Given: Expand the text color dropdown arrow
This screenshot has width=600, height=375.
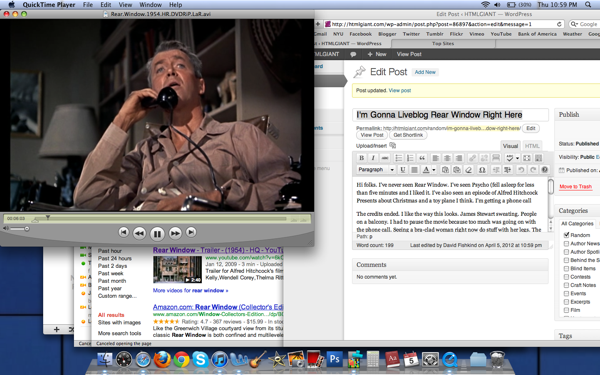Looking at the screenshot, I should point(434,170).
